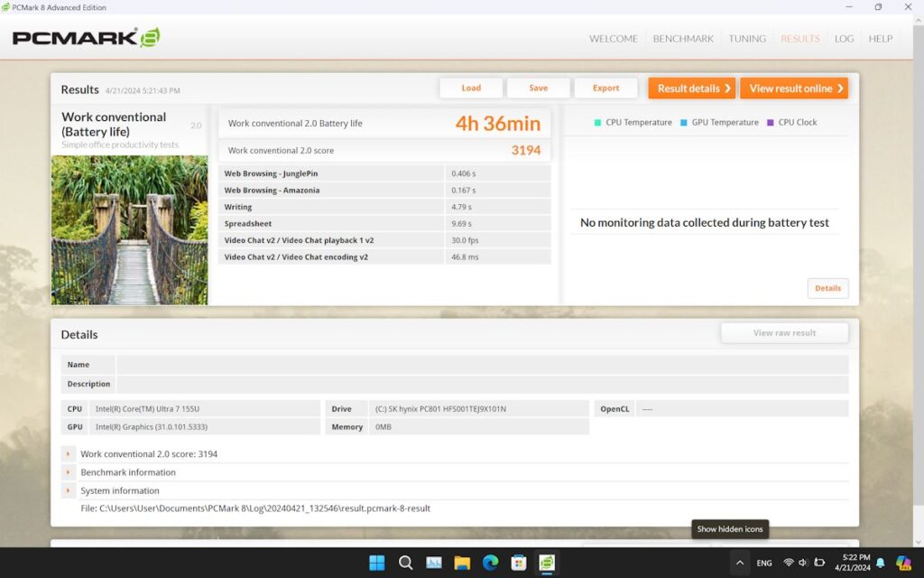The image size is (924, 578).
Task: Click the 4h 36min battery life value
Action: tap(497, 123)
